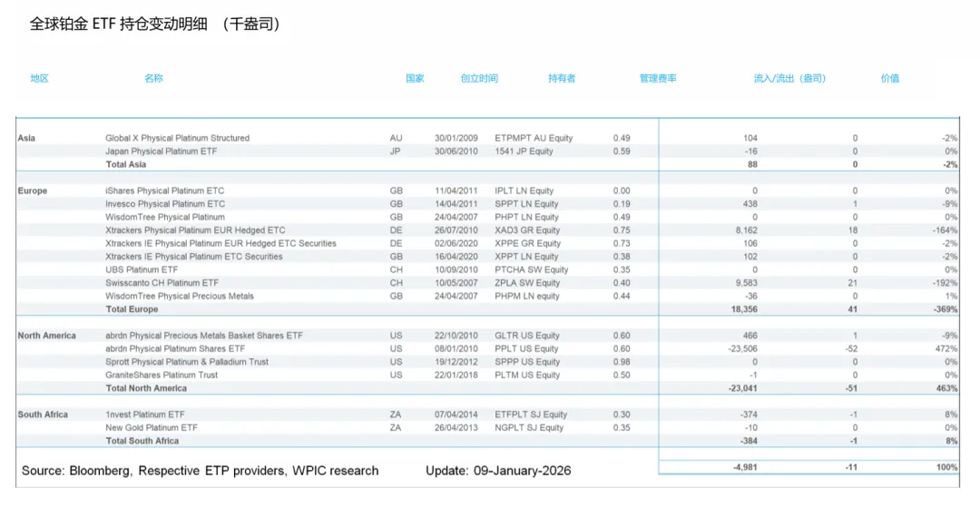Click the Total Asia row label
The height and width of the screenshot is (517, 980).
coord(125,164)
